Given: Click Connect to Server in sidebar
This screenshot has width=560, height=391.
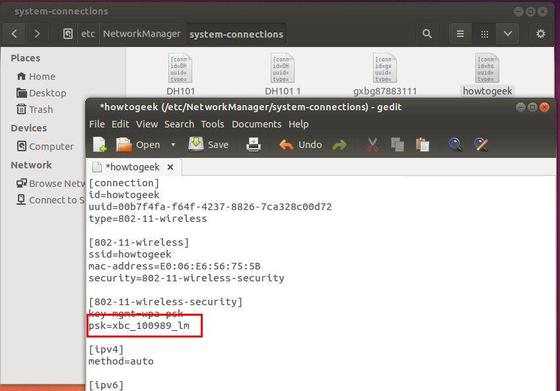Looking at the screenshot, I should (51, 200).
